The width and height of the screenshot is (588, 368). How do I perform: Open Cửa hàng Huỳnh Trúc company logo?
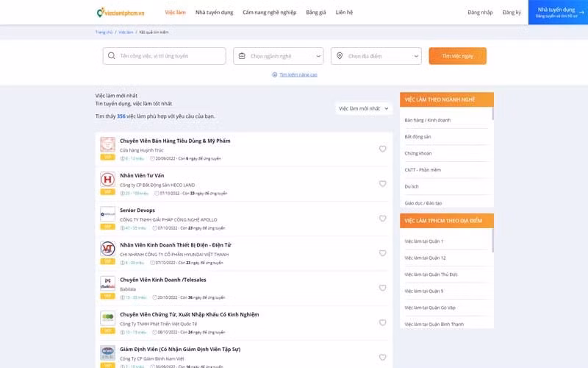tap(107, 144)
